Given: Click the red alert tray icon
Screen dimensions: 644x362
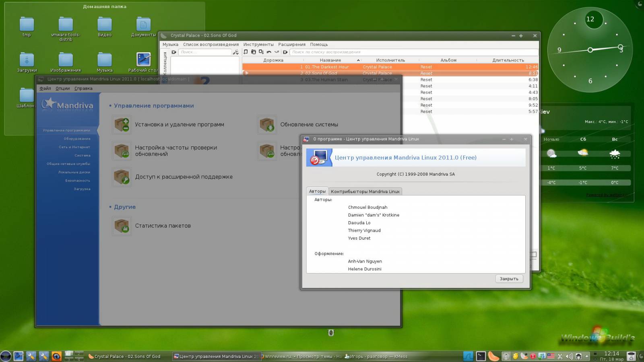Looking at the screenshot, I should tap(533, 356).
